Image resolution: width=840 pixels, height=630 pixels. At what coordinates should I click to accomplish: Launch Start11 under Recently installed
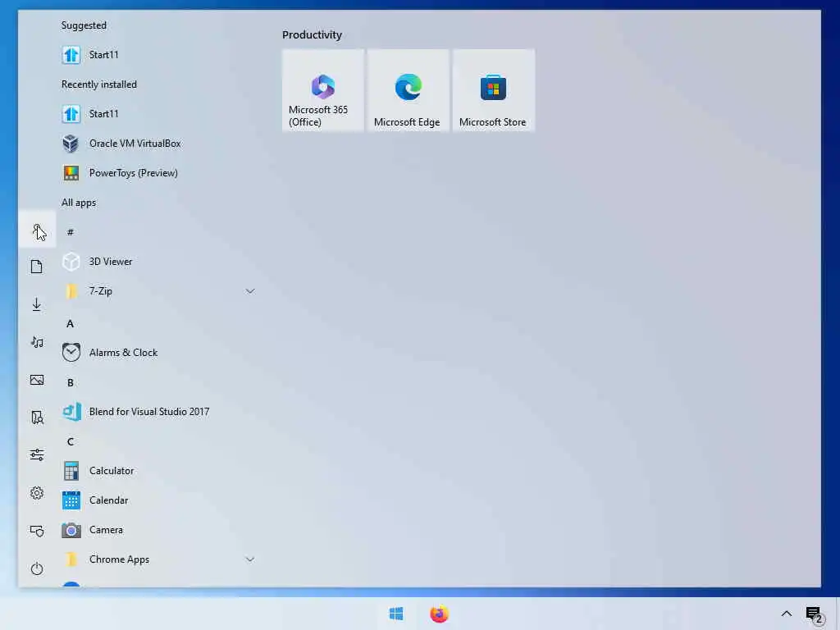(x=159, y=113)
